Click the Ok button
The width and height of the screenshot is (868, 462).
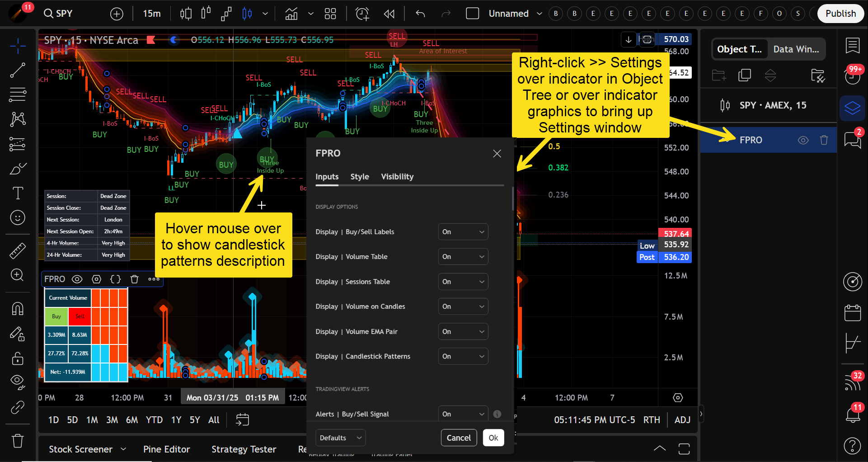pyautogui.click(x=493, y=438)
